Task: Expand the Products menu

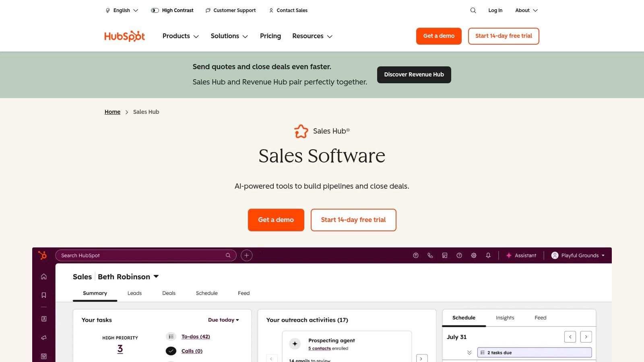Action: tap(181, 36)
